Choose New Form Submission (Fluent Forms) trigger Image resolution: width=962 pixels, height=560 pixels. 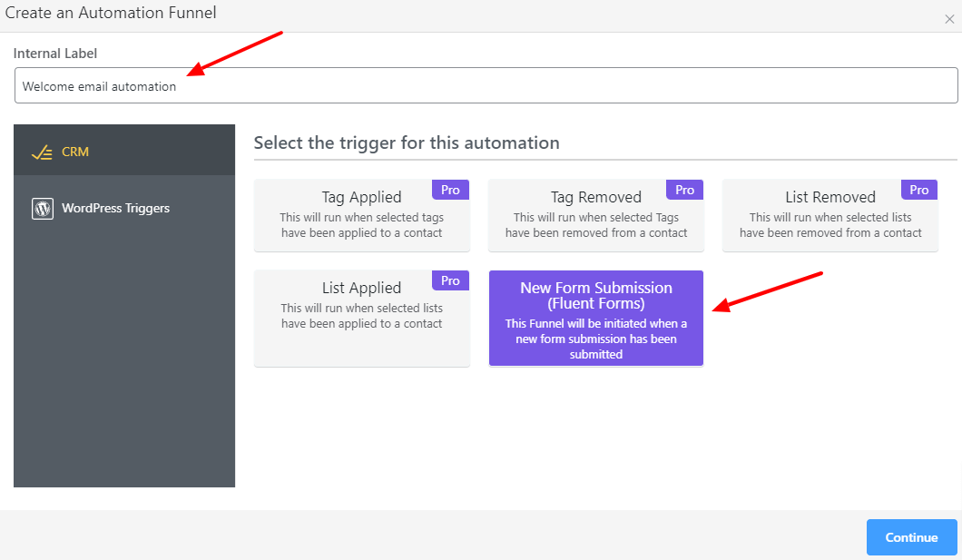(595, 319)
